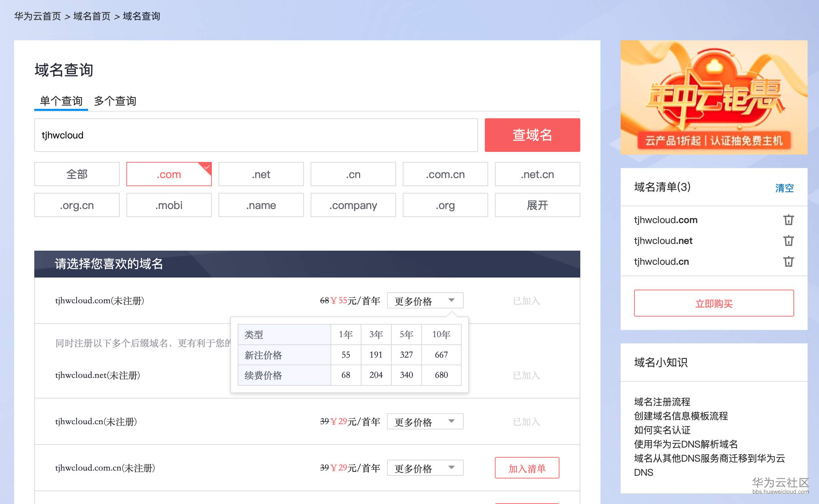Image resolution: width=819 pixels, height=504 pixels.
Task: Toggle the .net suffix filter
Action: (261, 174)
